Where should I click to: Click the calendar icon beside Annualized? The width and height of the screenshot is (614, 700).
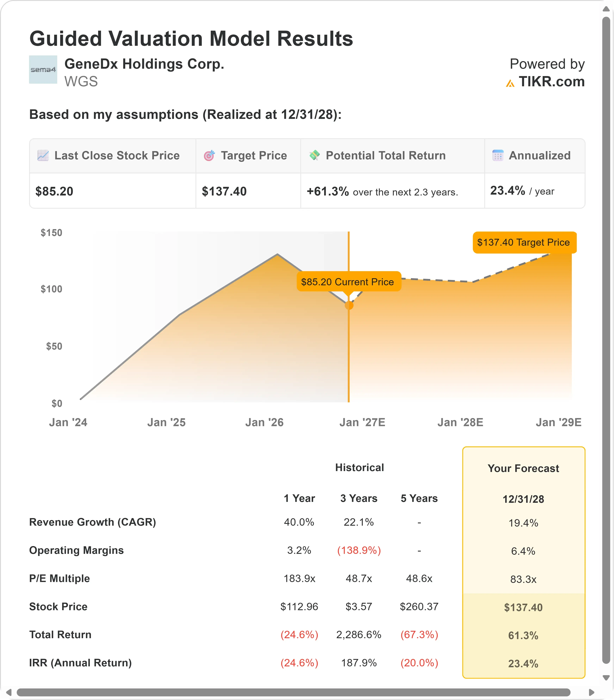click(x=498, y=155)
